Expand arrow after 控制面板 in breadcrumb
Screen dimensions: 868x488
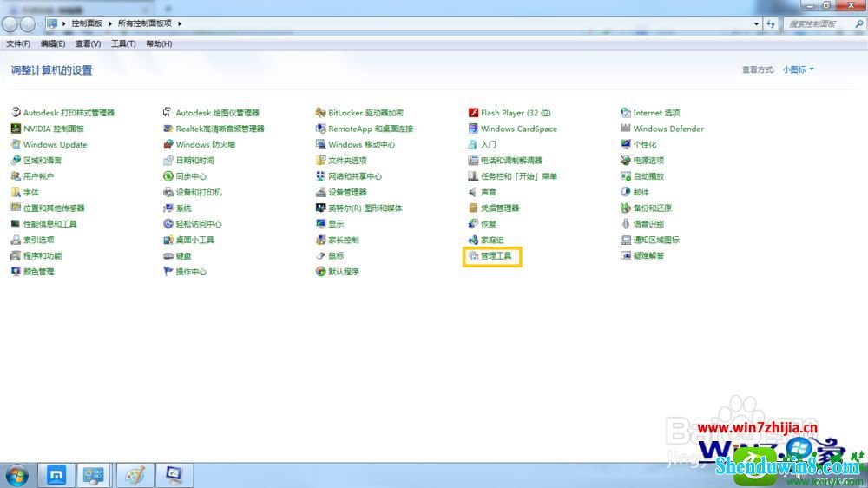click(110, 23)
